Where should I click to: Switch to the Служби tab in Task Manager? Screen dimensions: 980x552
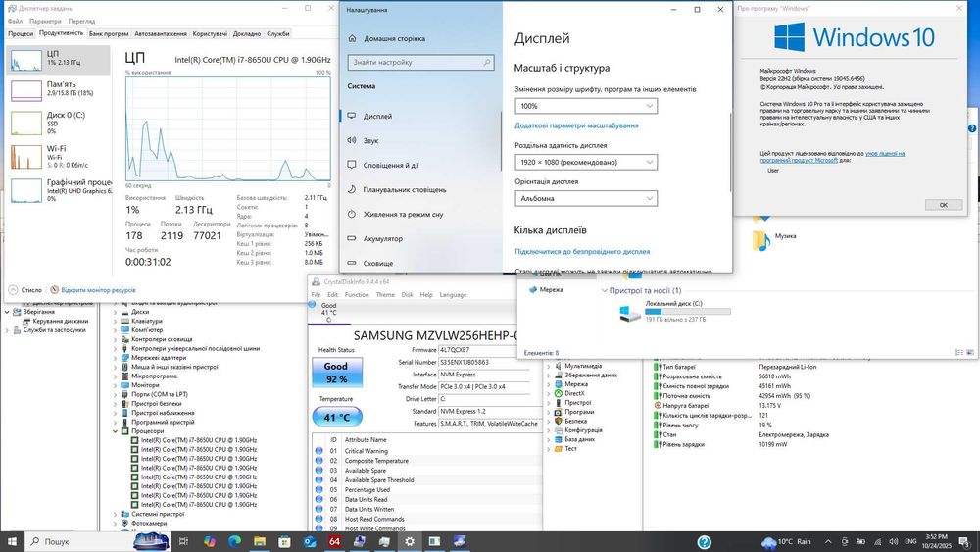pyautogui.click(x=278, y=33)
